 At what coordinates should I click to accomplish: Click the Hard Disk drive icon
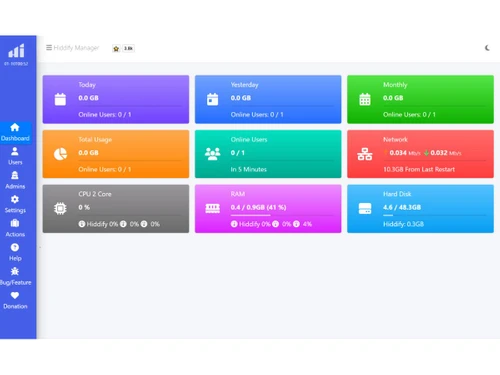tap(365, 209)
